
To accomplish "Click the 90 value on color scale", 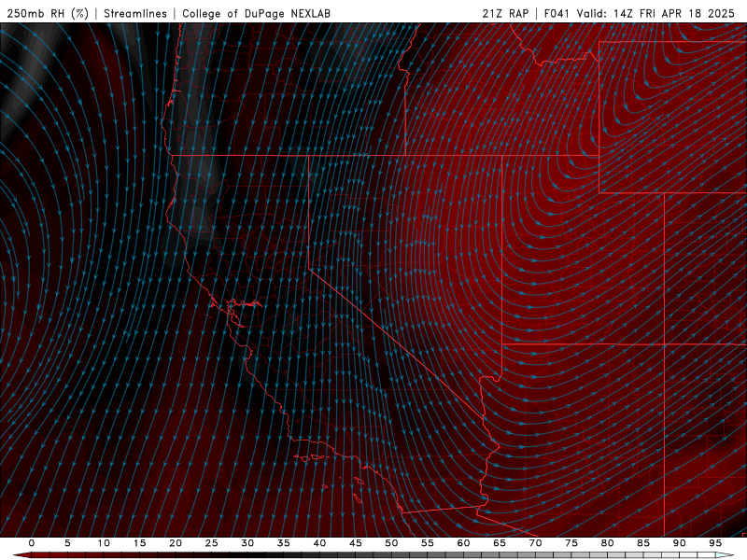I will pyautogui.click(x=679, y=543).
